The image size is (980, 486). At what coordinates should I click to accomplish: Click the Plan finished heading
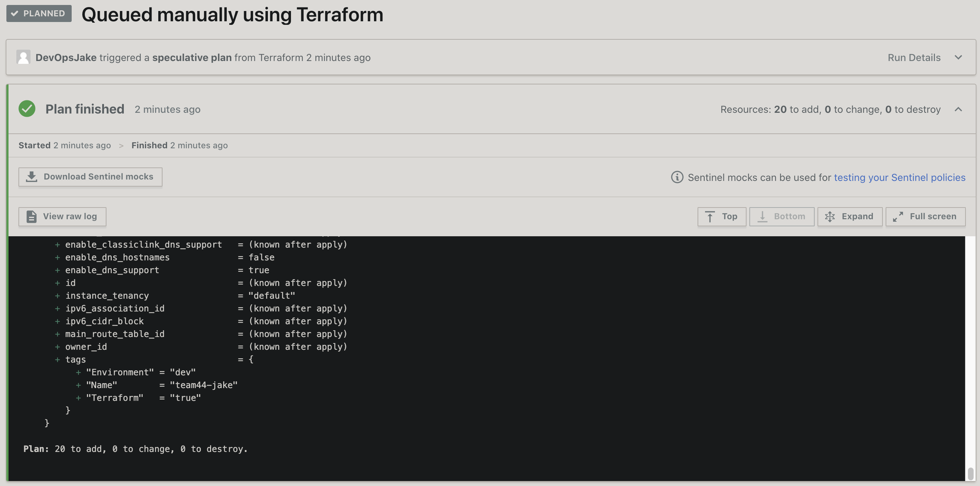[x=85, y=109]
